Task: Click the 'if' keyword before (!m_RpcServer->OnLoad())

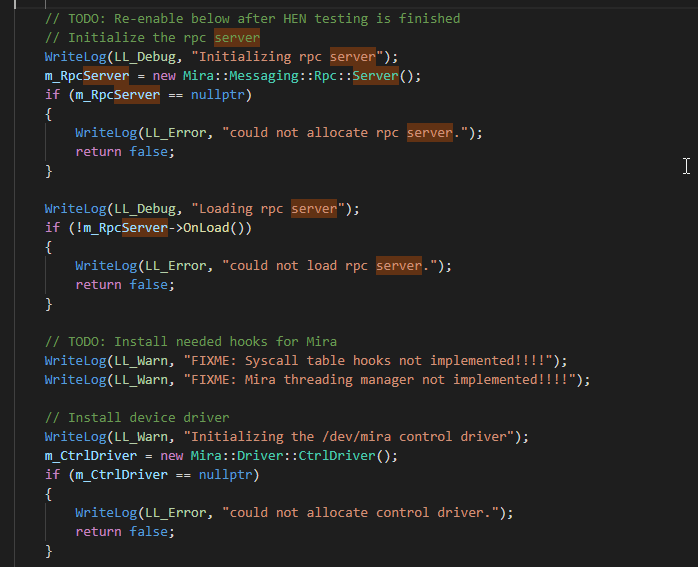Action: 52,228
